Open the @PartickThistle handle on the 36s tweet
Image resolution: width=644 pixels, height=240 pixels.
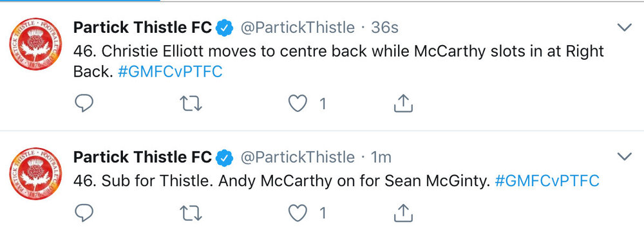click(x=298, y=28)
